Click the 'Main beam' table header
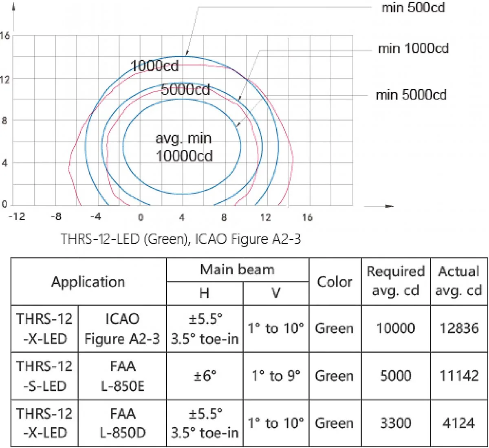The image size is (489, 448). [x=237, y=269]
